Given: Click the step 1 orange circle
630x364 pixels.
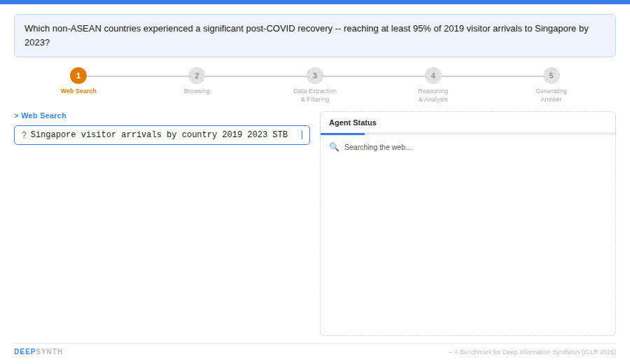Looking at the screenshot, I should (x=78, y=76).
